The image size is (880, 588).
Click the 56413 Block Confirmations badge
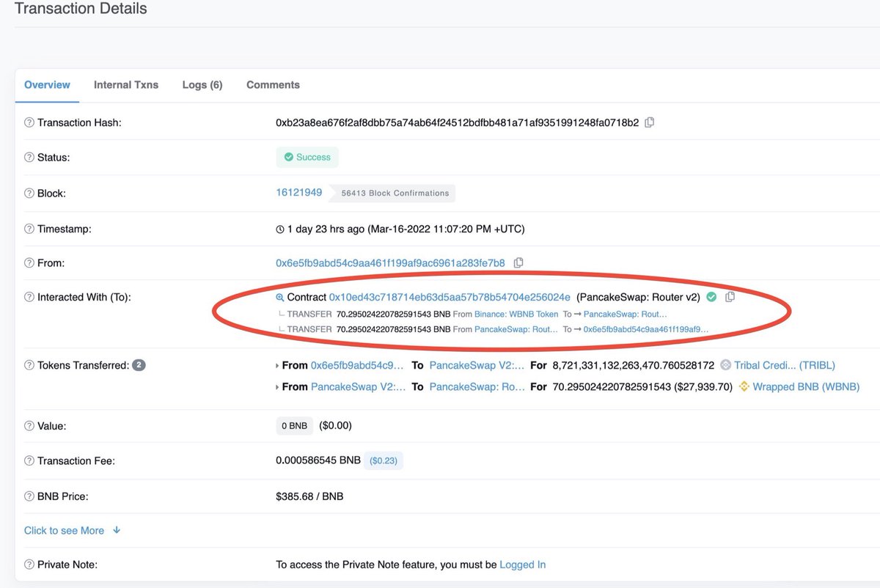click(x=392, y=194)
